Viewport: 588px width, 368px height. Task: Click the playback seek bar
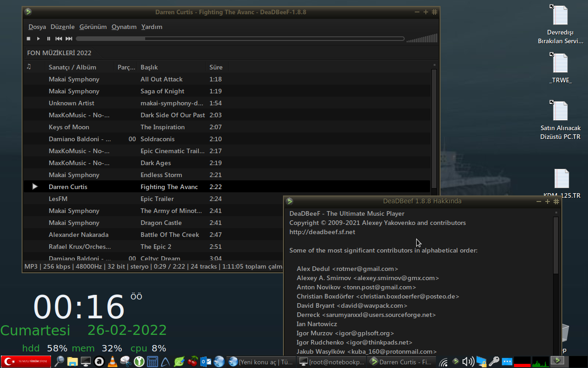pos(240,39)
